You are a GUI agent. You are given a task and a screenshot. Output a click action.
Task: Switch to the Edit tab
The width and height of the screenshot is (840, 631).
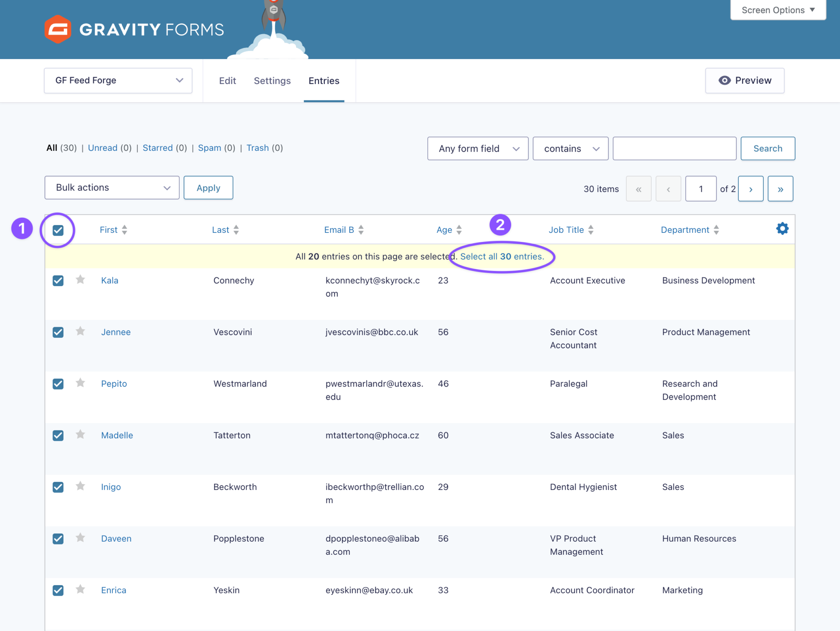[227, 81]
